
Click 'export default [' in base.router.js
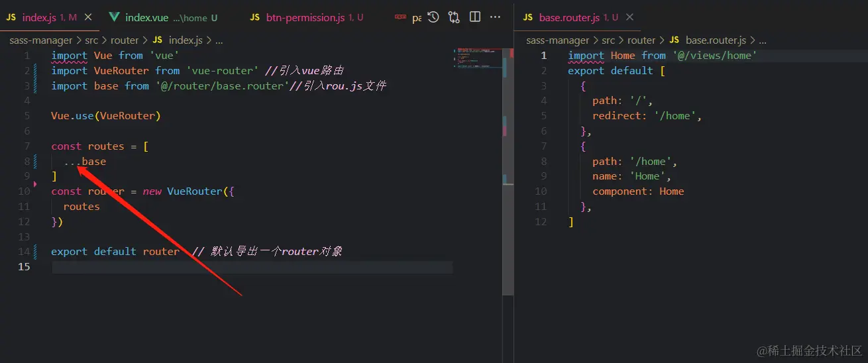[616, 71]
